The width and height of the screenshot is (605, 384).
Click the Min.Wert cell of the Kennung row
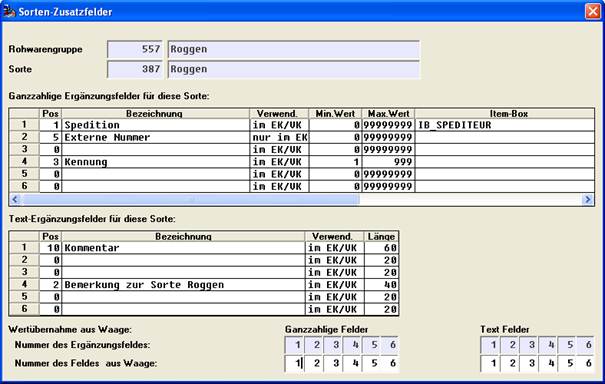(x=335, y=162)
